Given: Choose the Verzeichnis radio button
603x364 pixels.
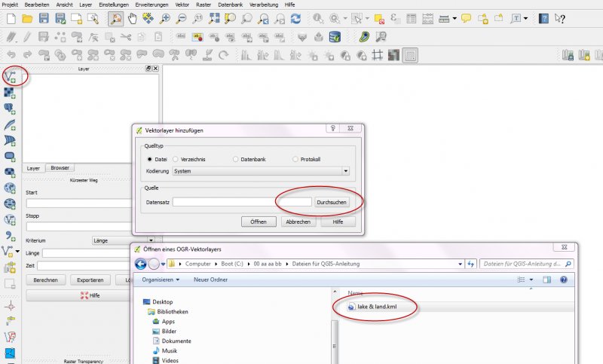Looking at the screenshot, I should [176, 159].
